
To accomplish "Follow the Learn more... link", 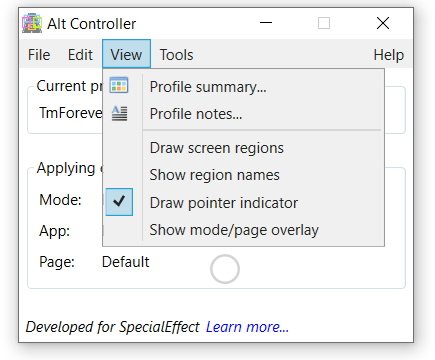I will [247, 327].
